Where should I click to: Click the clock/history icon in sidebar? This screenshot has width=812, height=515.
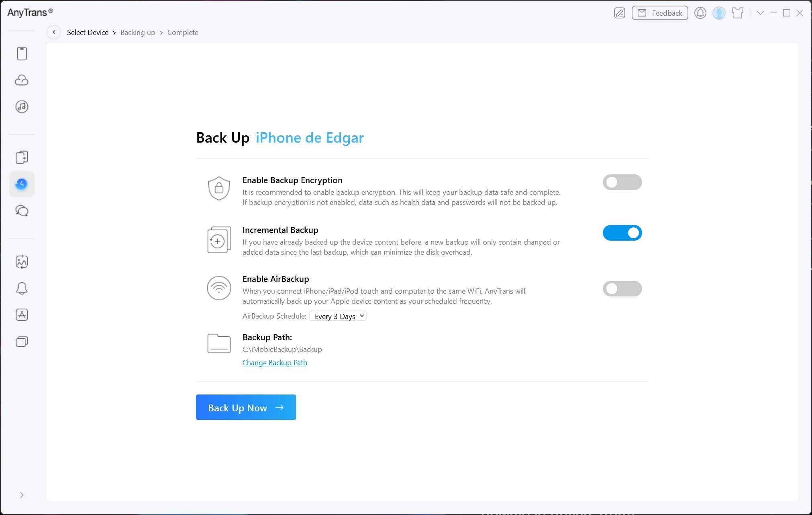21,184
